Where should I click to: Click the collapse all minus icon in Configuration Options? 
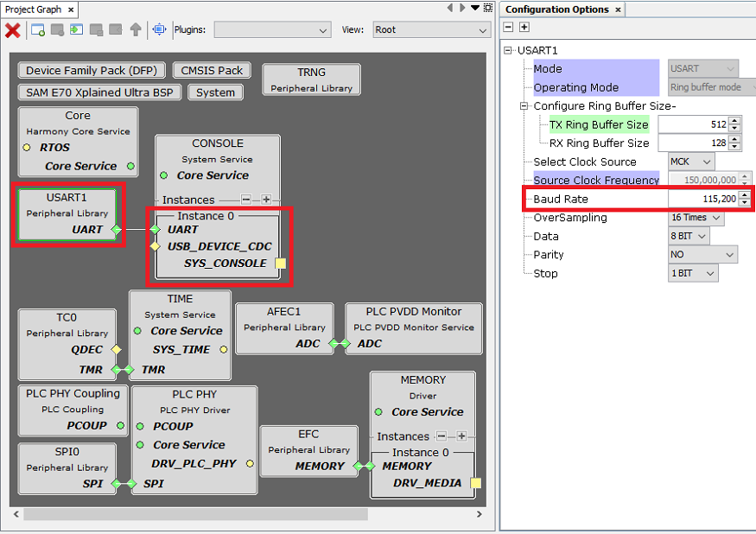[509, 28]
